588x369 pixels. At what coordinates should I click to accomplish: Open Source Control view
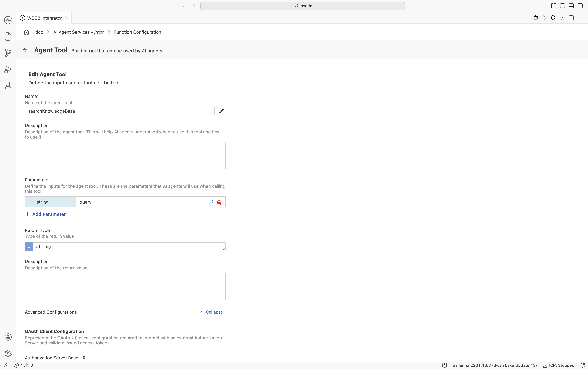coord(8,53)
